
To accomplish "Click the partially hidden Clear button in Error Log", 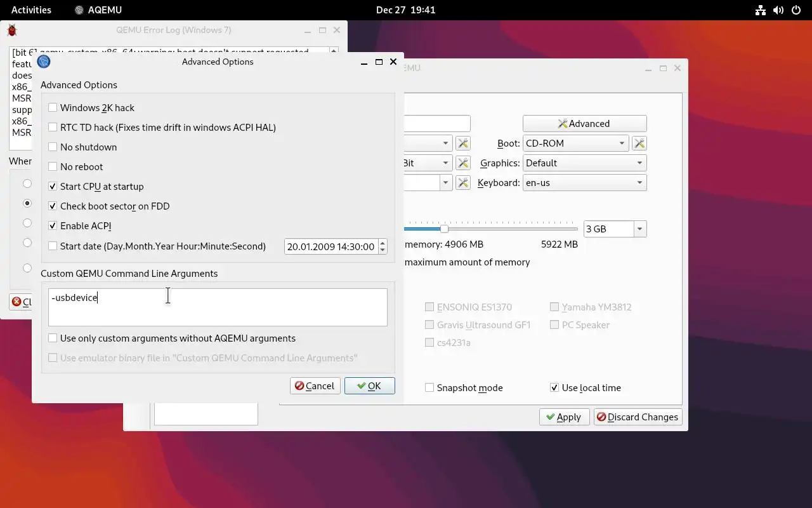I will pyautogui.click(x=21, y=302).
